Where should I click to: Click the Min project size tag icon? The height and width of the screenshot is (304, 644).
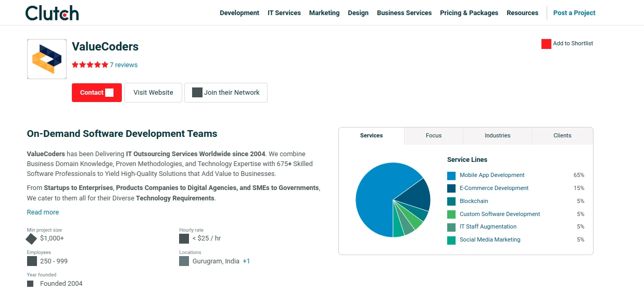coord(31,238)
